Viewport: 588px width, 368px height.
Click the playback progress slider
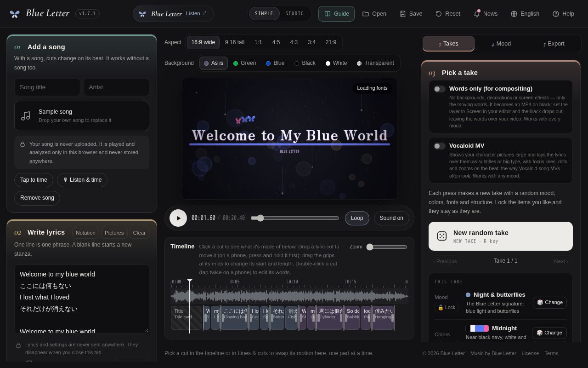(295, 218)
